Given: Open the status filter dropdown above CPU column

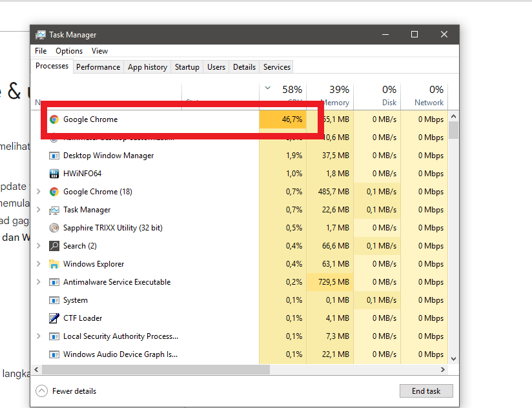Looking at the screenshot, I should coord(267,87).
